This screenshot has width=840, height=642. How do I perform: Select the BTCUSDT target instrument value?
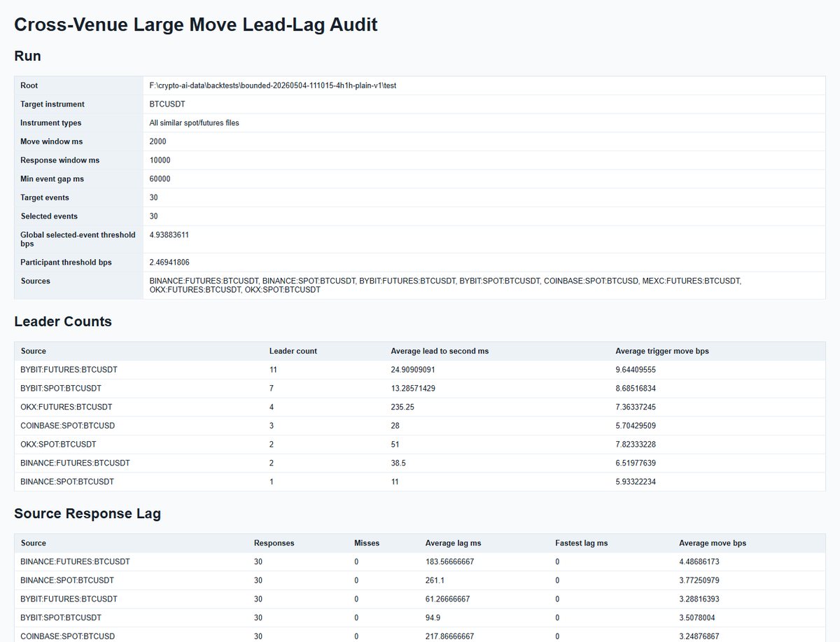167,104
